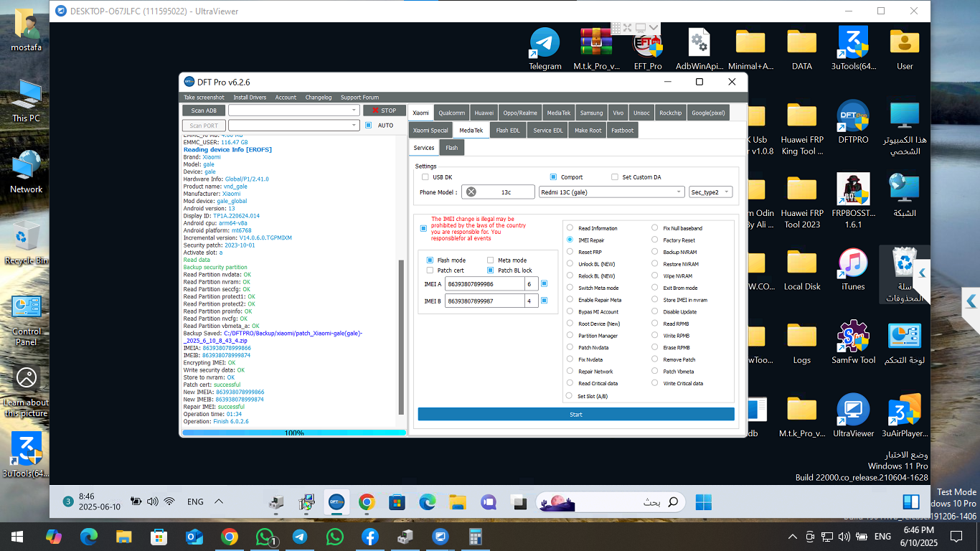This screenshot has width=980, height=551.
Task: Click the IMEI A number input field
Action: pyautogui.click(x=484, y=284)
